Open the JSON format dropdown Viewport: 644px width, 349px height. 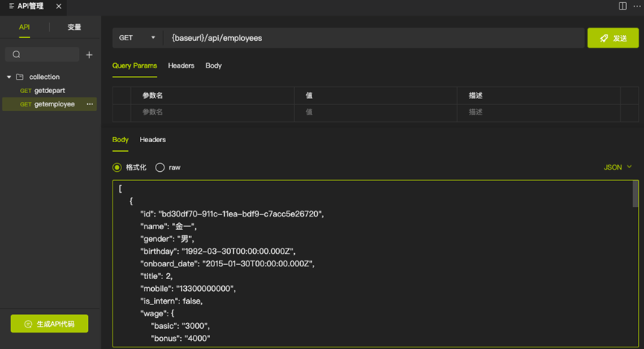pos(618,167)
